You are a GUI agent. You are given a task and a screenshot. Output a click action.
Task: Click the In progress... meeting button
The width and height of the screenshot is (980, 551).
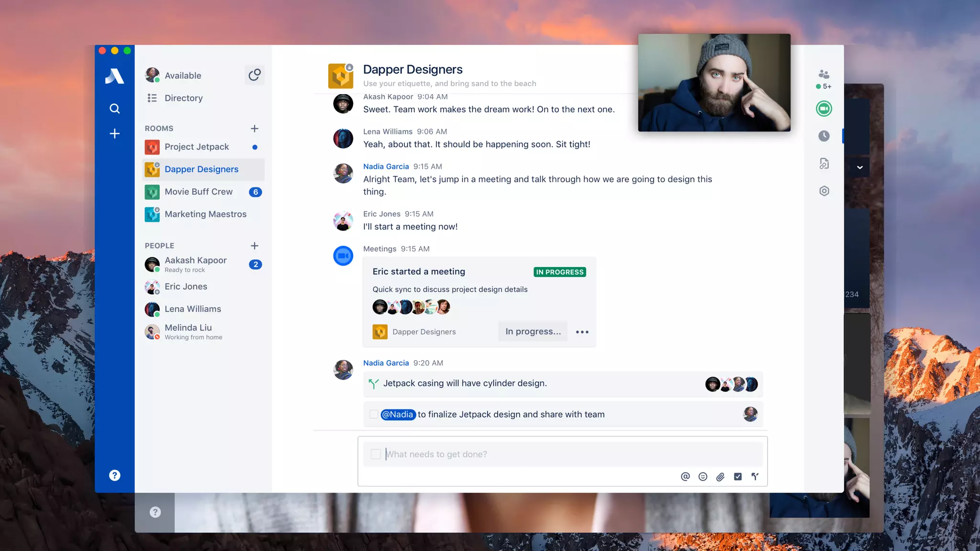[533, 331]
